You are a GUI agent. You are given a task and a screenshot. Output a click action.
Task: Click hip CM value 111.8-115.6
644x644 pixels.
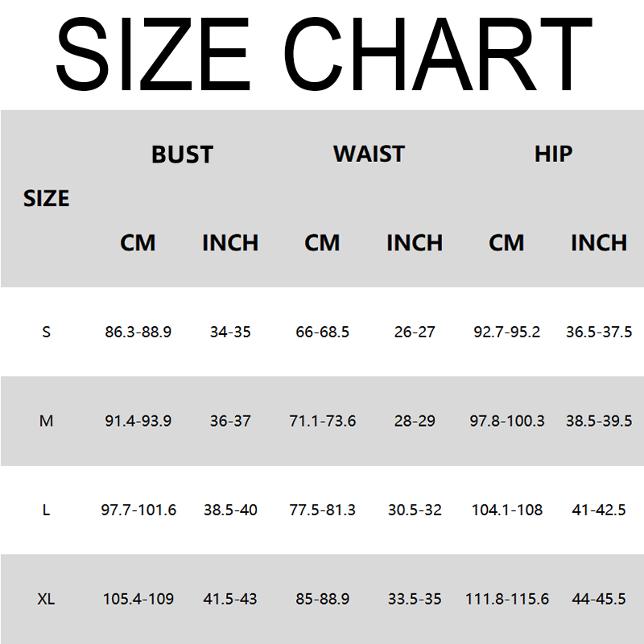tap(507, 599)
